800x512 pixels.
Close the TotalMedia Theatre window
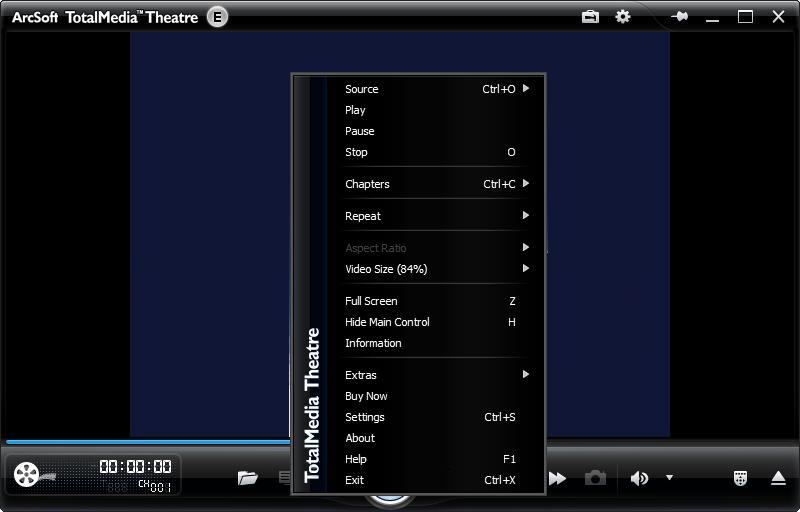coord(778,17)
